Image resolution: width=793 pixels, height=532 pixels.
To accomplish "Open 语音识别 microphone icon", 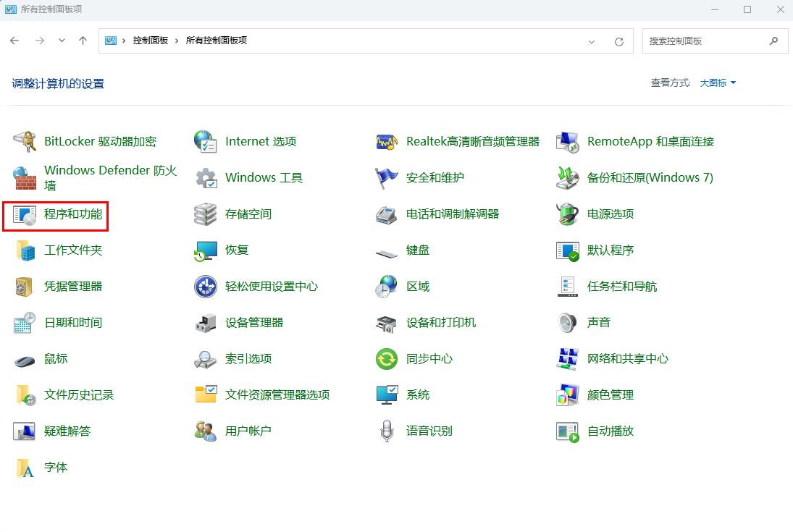I will [387, 431].
